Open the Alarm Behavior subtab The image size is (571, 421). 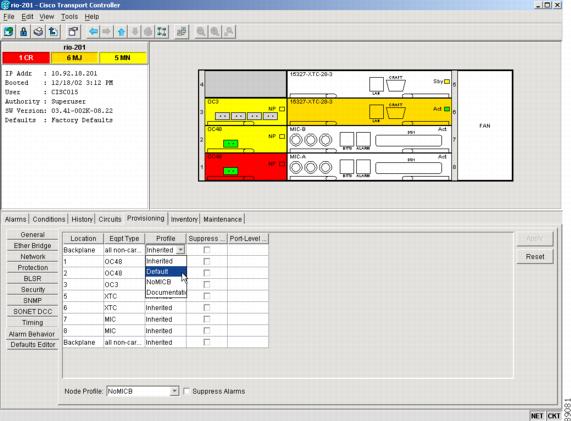coord(32,334)
